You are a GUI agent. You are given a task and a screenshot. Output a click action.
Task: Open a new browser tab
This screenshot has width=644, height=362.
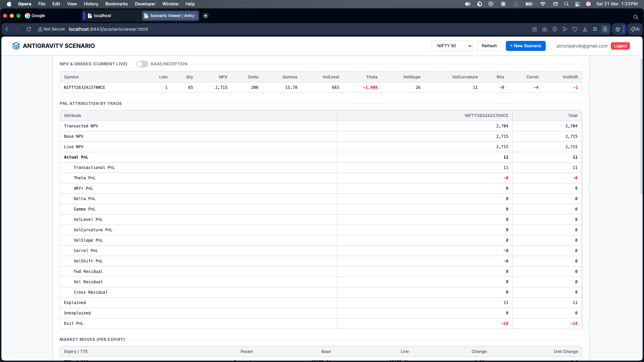(x=206, y=16)
